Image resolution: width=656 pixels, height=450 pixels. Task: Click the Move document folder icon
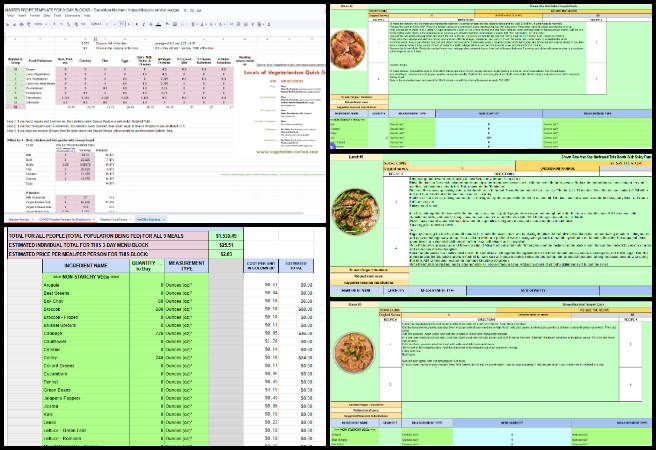tap(193, 10)
